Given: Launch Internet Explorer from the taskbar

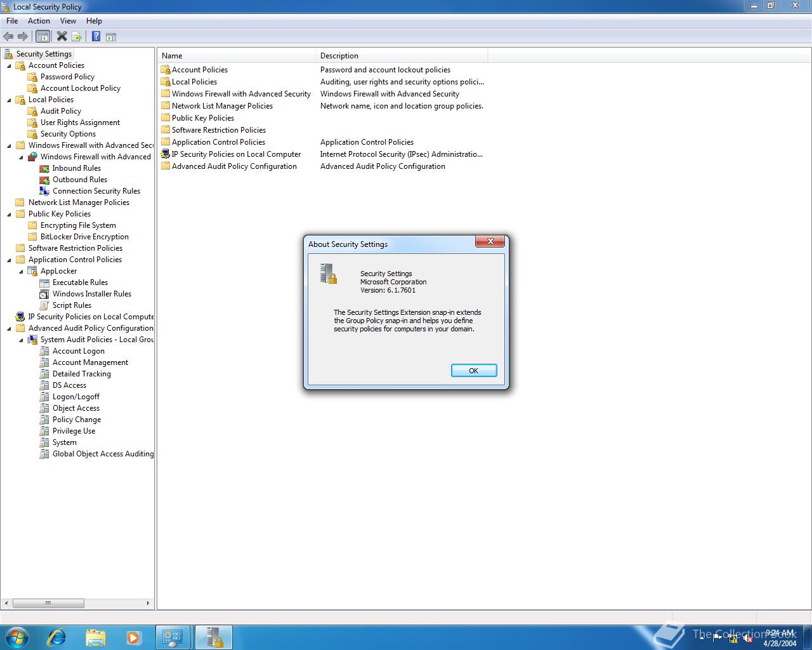Looking at the screenshot, I should point(57,637).
